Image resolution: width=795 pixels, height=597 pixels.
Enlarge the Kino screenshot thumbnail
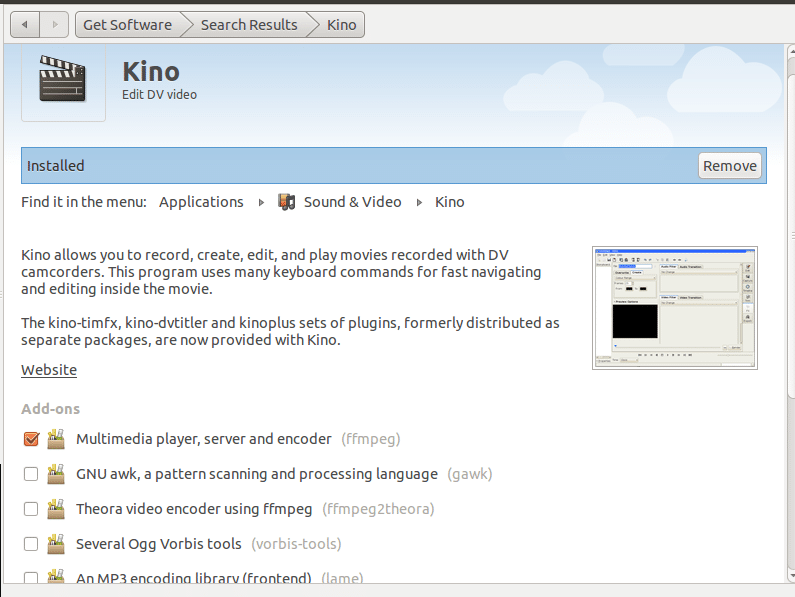[674, 307]
